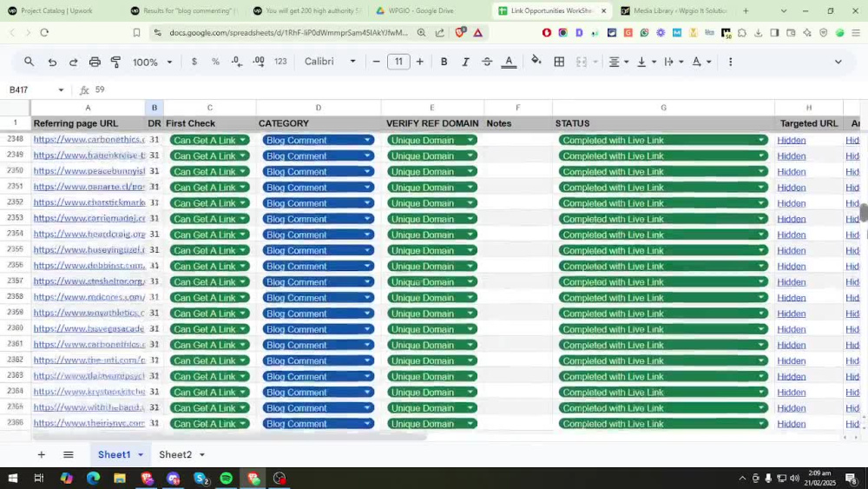Open the debbinst.com URL in row 2356
The height and width of the screenshot is (489, 868).
click(89, 266)
